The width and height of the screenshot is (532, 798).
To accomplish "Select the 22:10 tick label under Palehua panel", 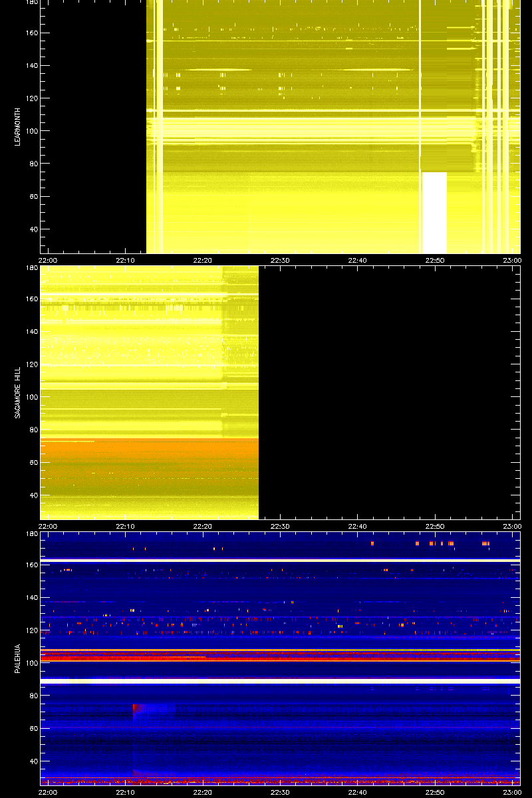I will pyautogui.click(x=126, y=792).
